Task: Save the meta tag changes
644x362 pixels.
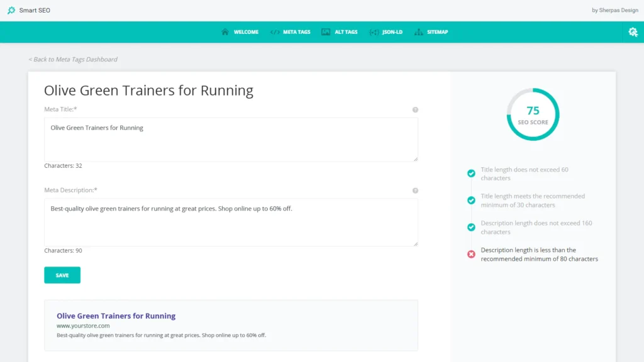Action: click(62, 275)
